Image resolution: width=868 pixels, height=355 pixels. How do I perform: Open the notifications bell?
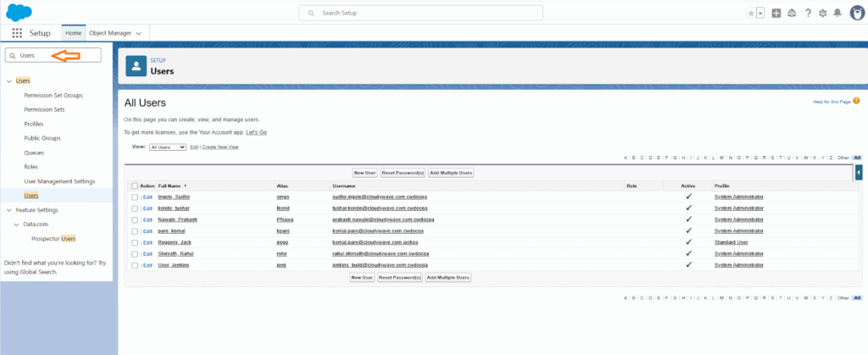point(837,13)
